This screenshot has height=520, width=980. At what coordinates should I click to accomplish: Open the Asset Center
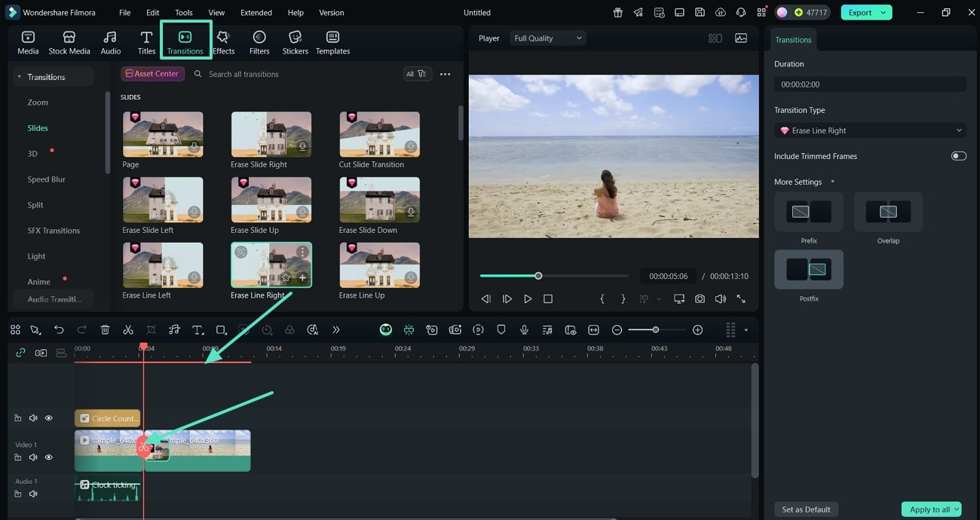(152, 74)
